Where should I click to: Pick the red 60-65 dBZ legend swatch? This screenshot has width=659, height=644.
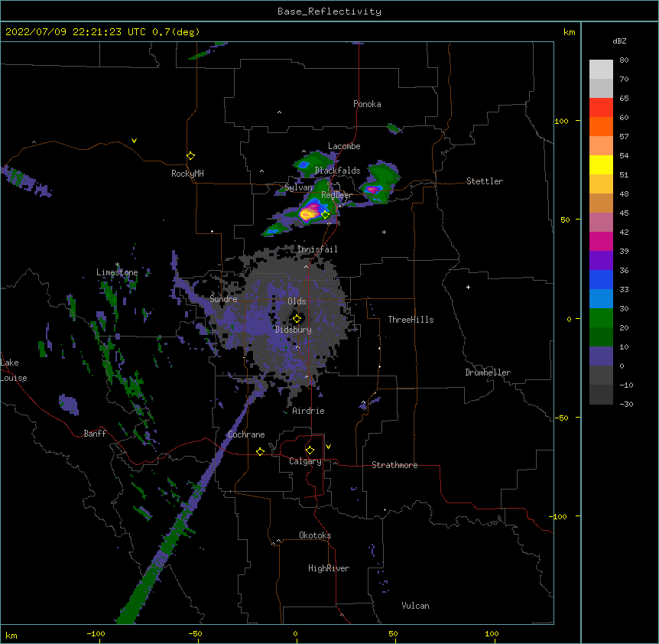pos(601,108)
